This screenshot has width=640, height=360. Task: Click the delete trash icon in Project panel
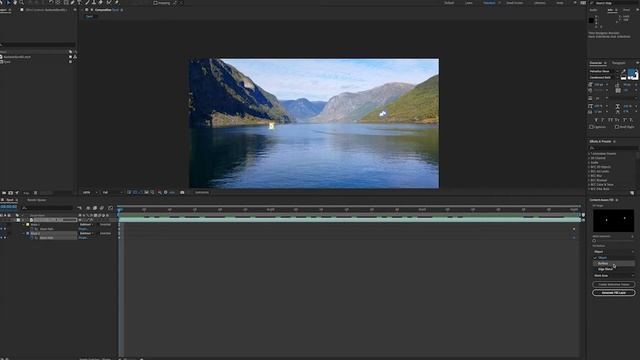pos(36,193)
